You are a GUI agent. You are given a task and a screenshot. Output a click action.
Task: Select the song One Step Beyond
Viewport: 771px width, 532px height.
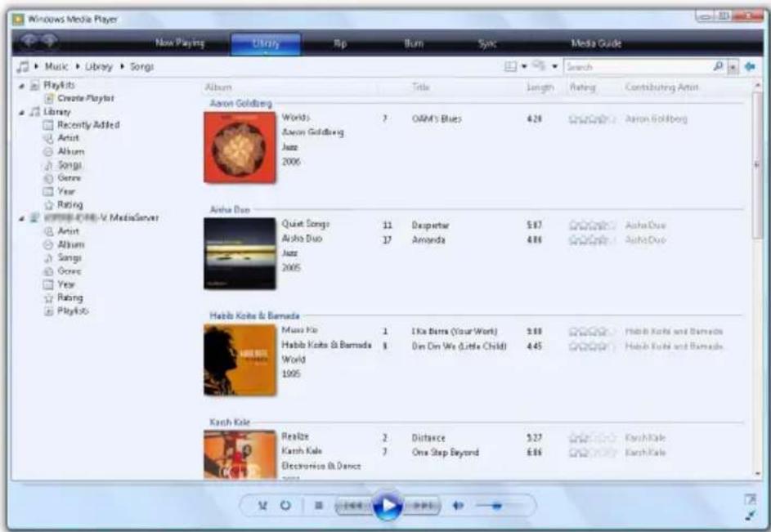pos(445,453)
